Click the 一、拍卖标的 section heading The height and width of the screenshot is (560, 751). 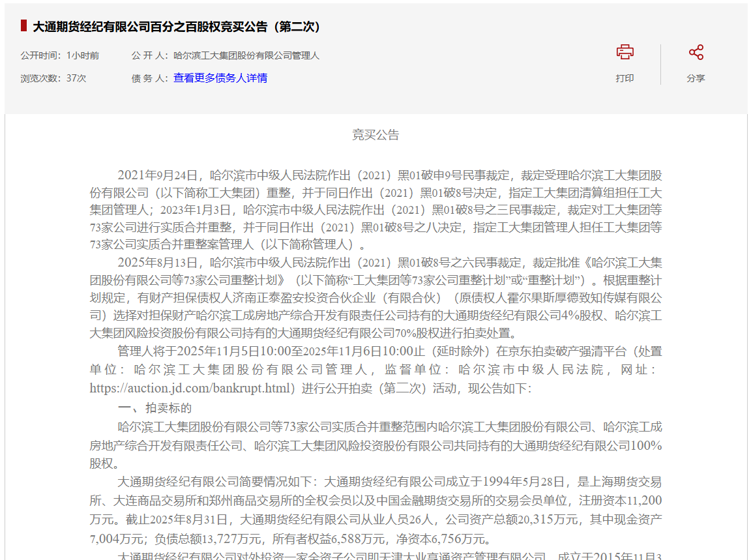(x=155, y=407)
